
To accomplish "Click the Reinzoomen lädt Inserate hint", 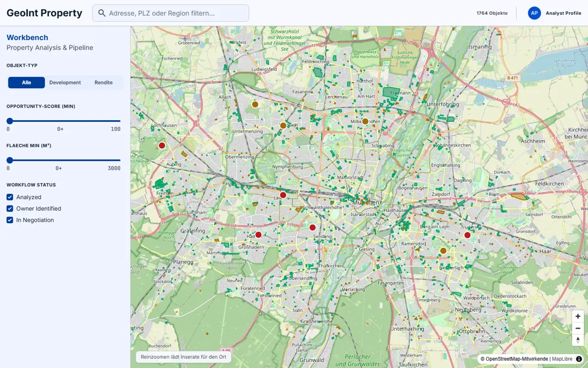I will pyautogui.click(x=183, y=357).
